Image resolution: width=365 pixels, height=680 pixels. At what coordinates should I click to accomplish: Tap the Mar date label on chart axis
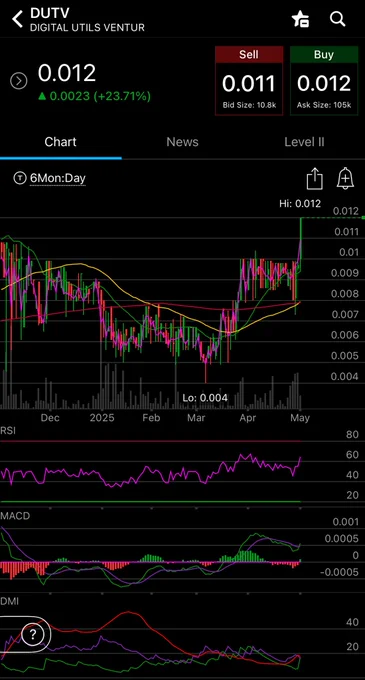point(196,418)
